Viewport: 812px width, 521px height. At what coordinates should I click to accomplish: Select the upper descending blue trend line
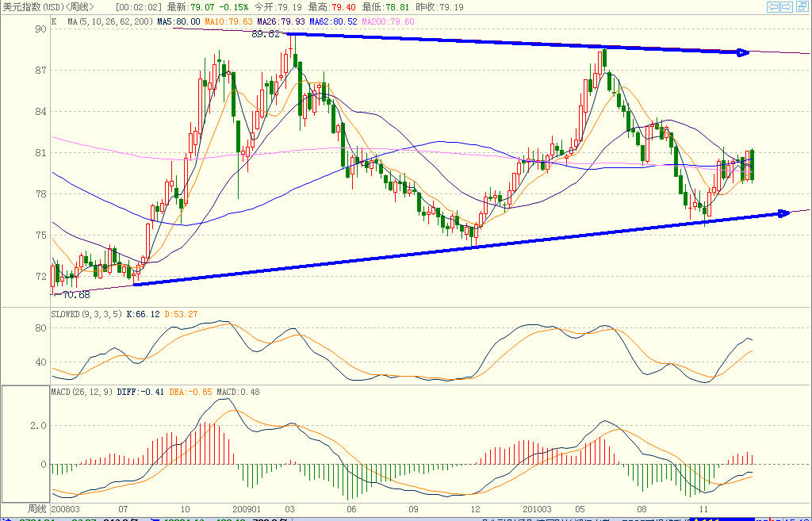(518, 44)
